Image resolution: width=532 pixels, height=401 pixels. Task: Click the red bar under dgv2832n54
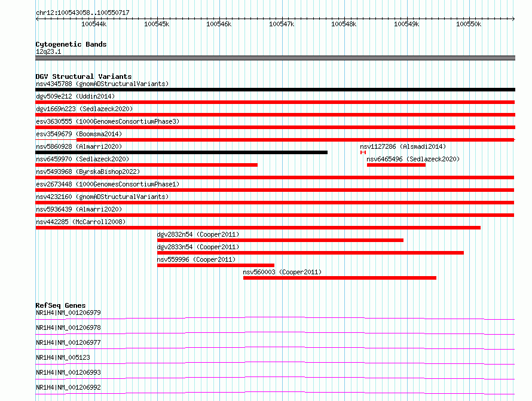point(280,240)
